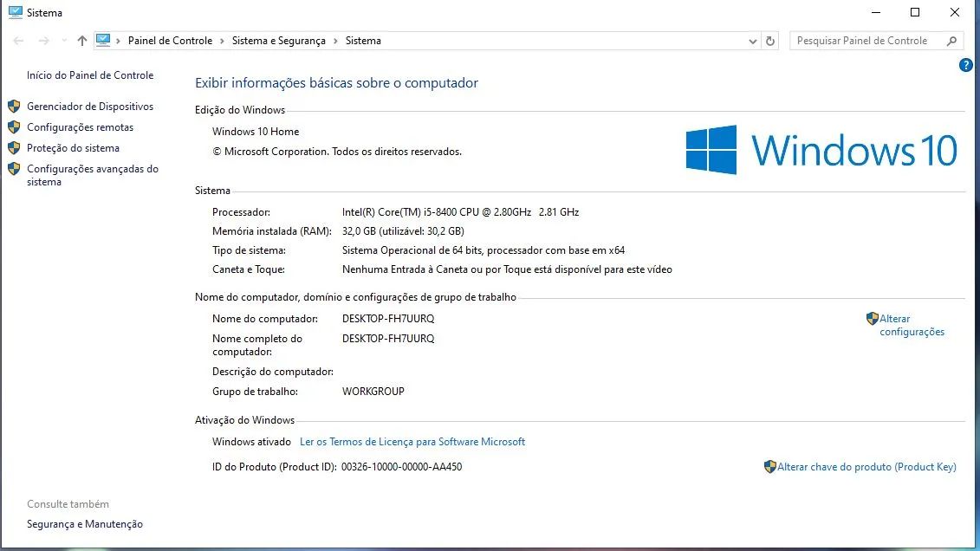
Task: Refresh the Sistema page
Action: tap(770, 41)
